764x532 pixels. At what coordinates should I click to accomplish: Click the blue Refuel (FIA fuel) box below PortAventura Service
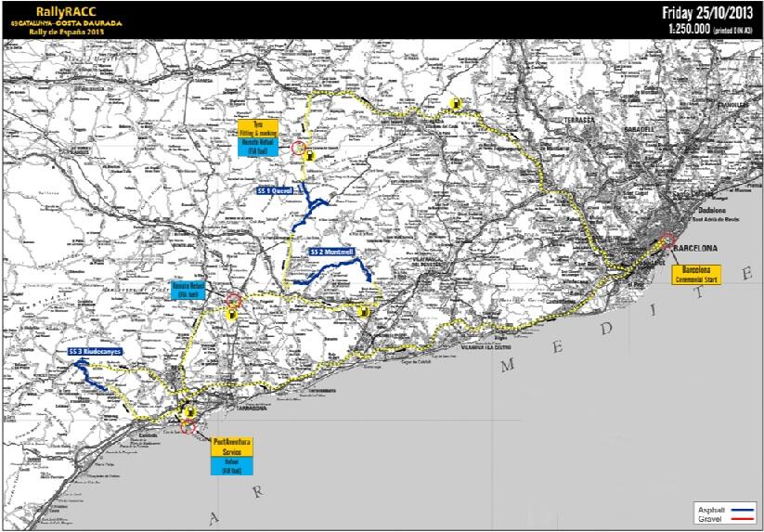[232, 465]
